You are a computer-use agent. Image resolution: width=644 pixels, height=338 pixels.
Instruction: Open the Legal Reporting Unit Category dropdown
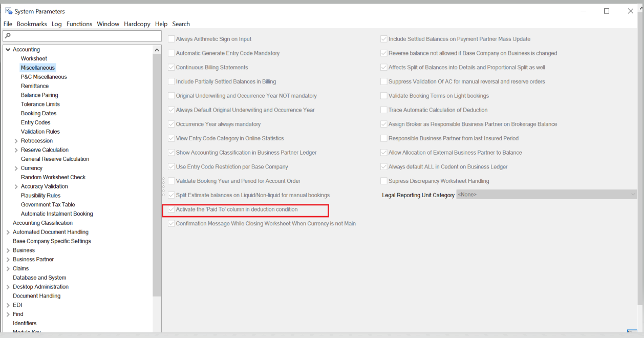click(546, 195)
